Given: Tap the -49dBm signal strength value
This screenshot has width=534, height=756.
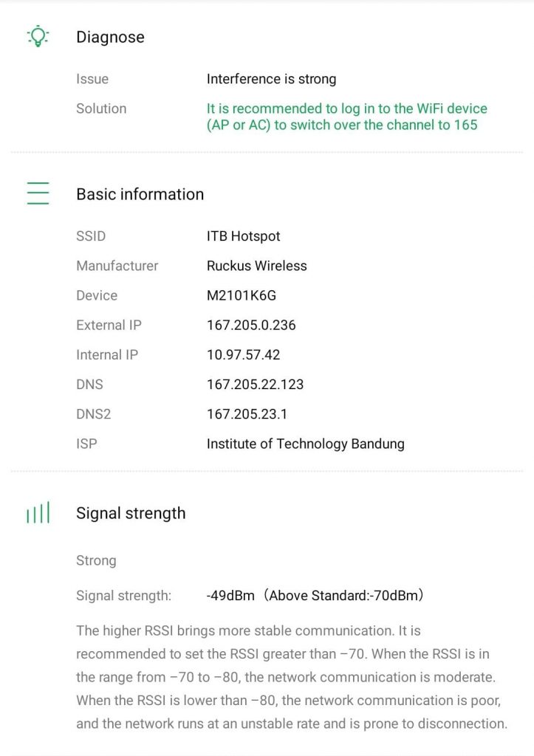Looking at the screenshot, I should pyautogui.click(x=230, y=595).
